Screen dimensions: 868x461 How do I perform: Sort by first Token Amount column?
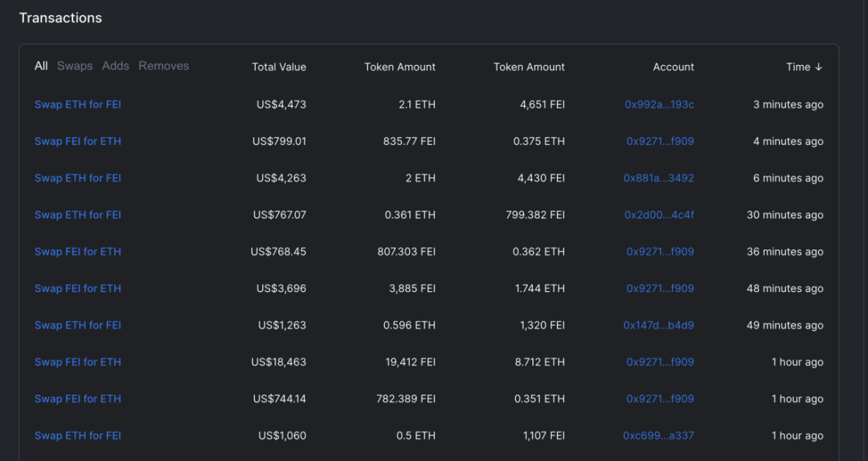tap(400, 67)
